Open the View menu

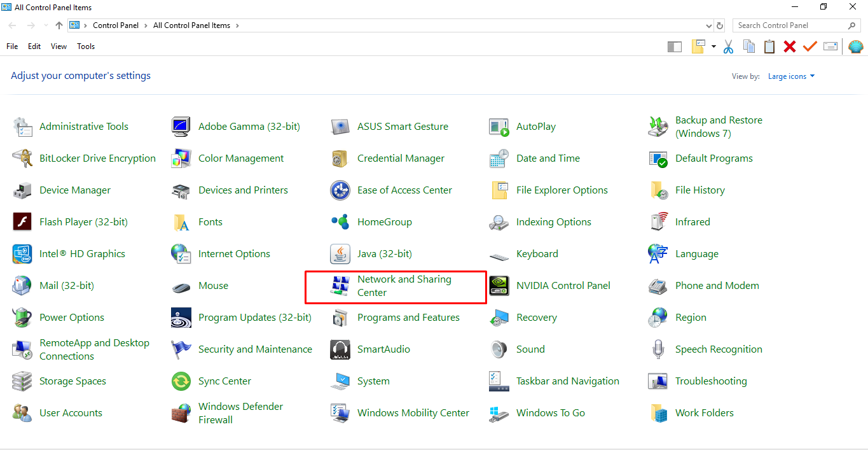click(x=59, y=46)
